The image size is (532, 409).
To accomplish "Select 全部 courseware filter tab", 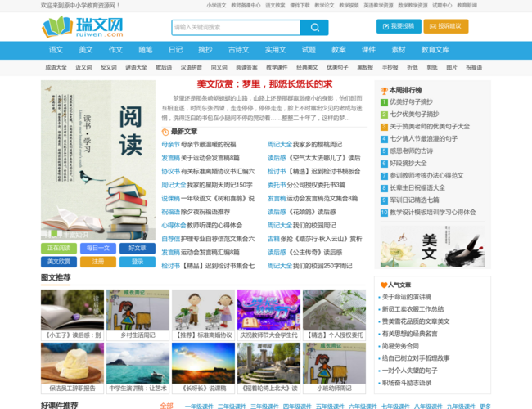I will click(167, 406).
